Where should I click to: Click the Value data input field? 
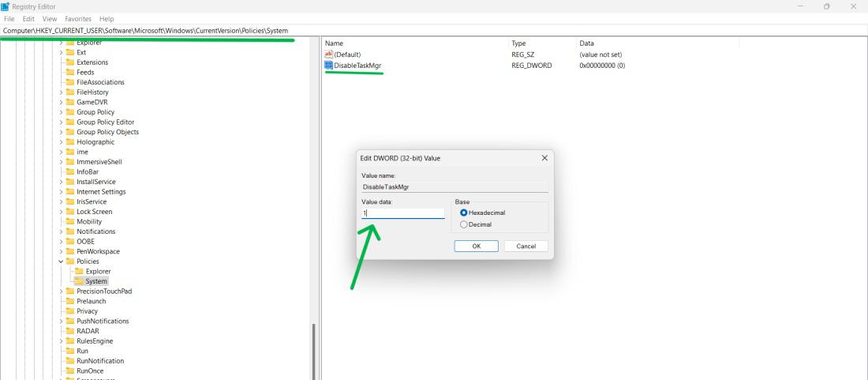pyautogui.click(x=403, y=213)
